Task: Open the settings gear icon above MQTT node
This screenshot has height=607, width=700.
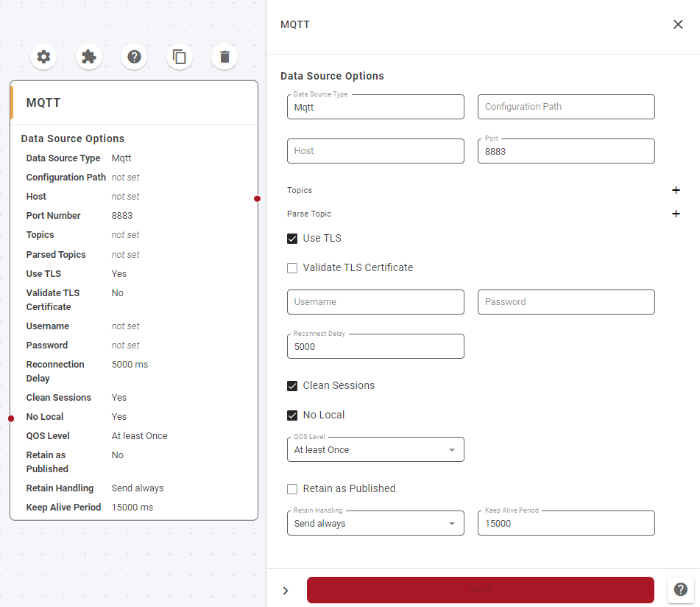Action: point(43,57)
